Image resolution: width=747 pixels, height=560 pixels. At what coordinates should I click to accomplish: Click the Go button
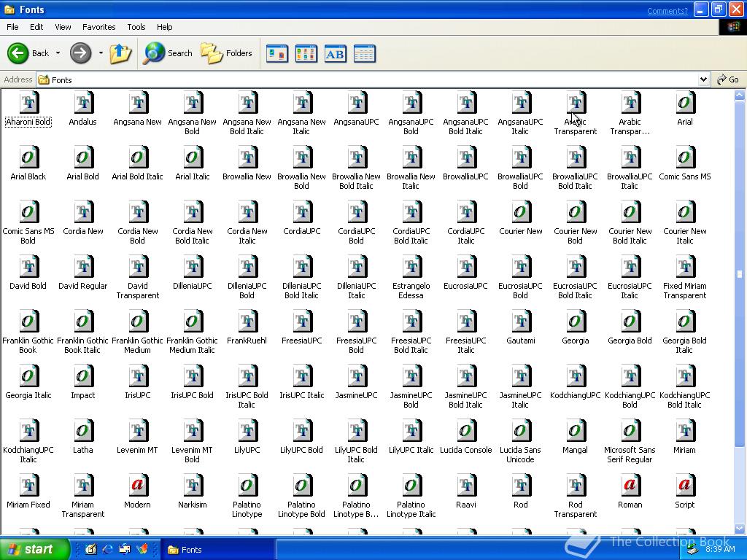click(x=728, y=79)
